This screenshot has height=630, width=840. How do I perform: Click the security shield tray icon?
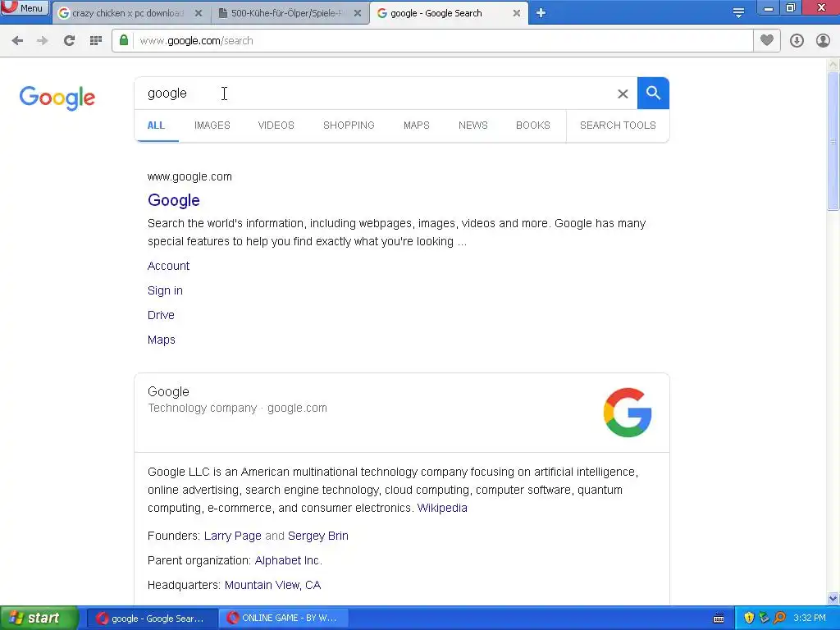(x=749, y=619)
